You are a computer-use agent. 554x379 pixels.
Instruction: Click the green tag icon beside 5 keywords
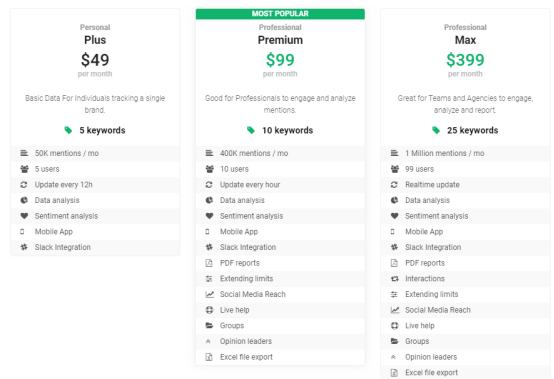(x=68, y=130)
